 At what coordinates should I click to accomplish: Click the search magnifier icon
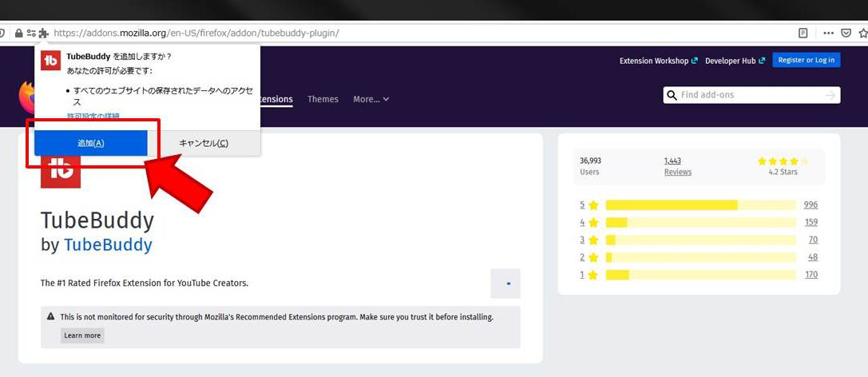pos(672,95)
